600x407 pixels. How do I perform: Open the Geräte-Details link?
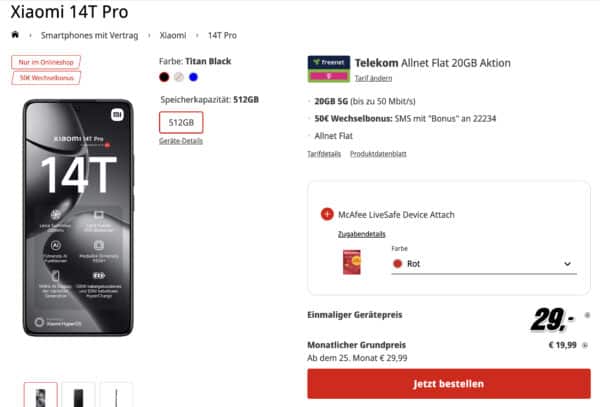pos(181,141)
